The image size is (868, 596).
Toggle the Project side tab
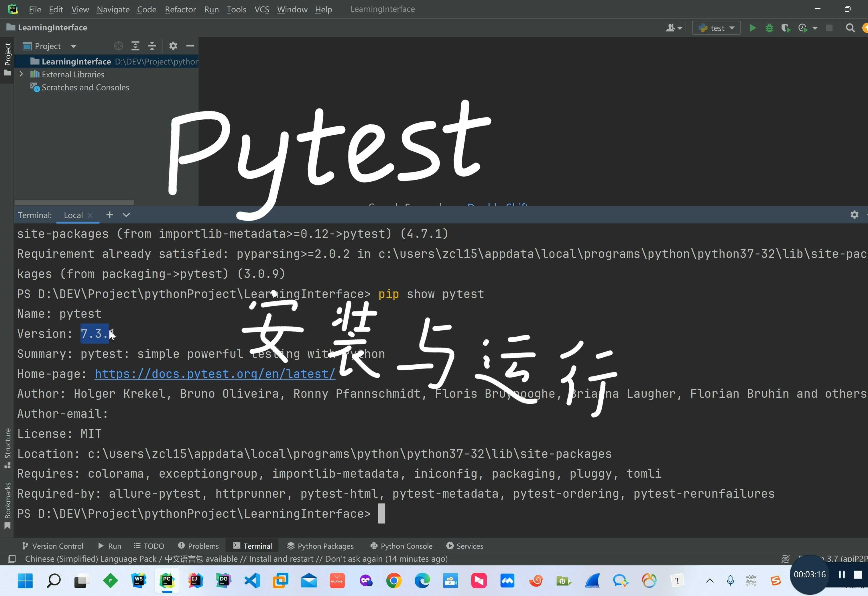7,60
